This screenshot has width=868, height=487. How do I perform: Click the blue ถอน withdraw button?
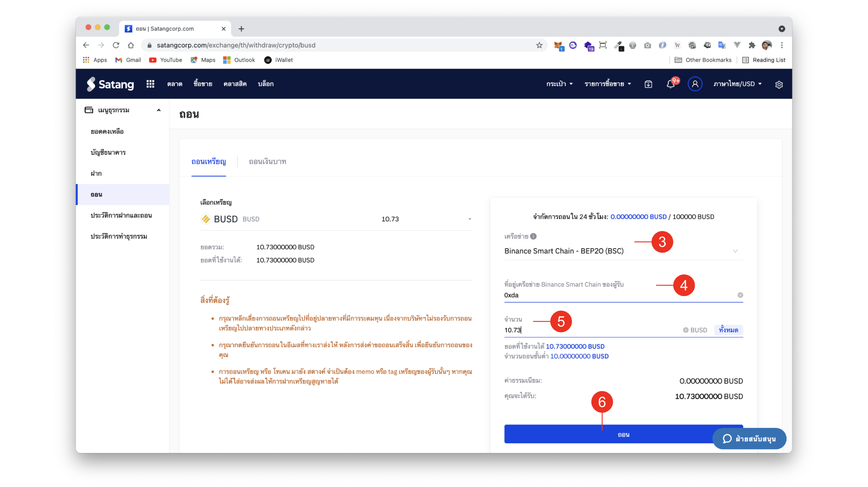(623, 434)
